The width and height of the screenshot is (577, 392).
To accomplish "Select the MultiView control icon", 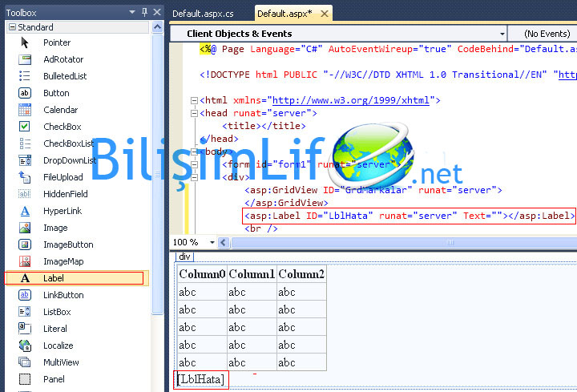I will click(25, 362).
